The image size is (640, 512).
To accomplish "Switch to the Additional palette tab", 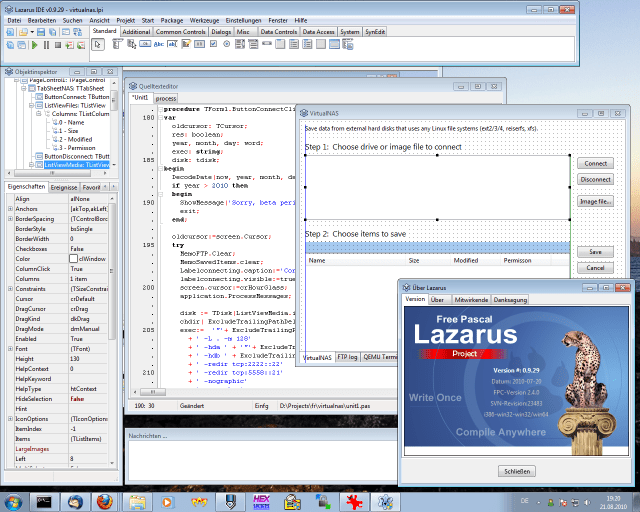I will click(136, 32).
